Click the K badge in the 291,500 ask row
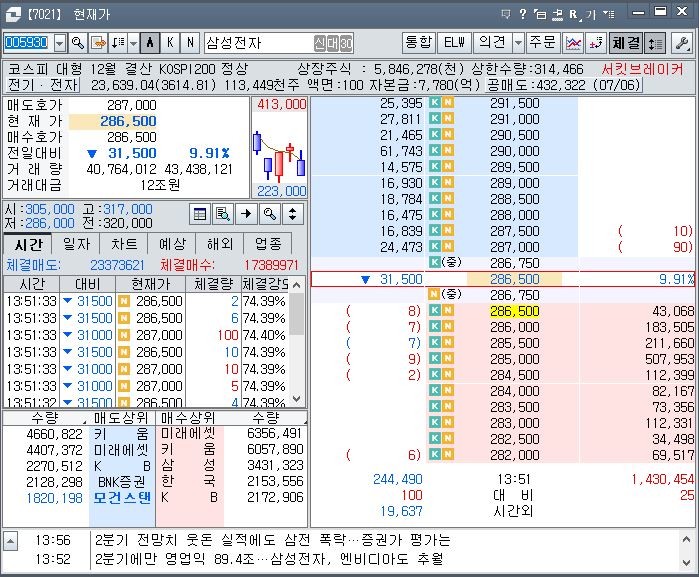 click(435, 103)
